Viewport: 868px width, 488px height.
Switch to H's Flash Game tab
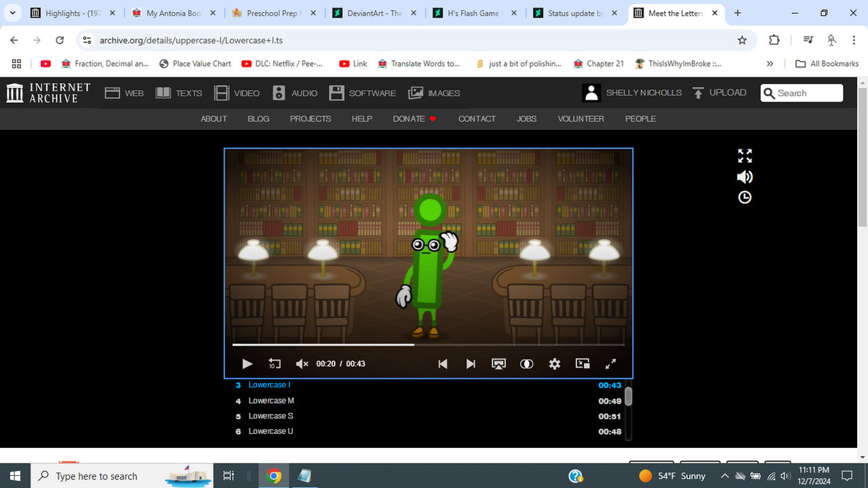tap(475, 13)
